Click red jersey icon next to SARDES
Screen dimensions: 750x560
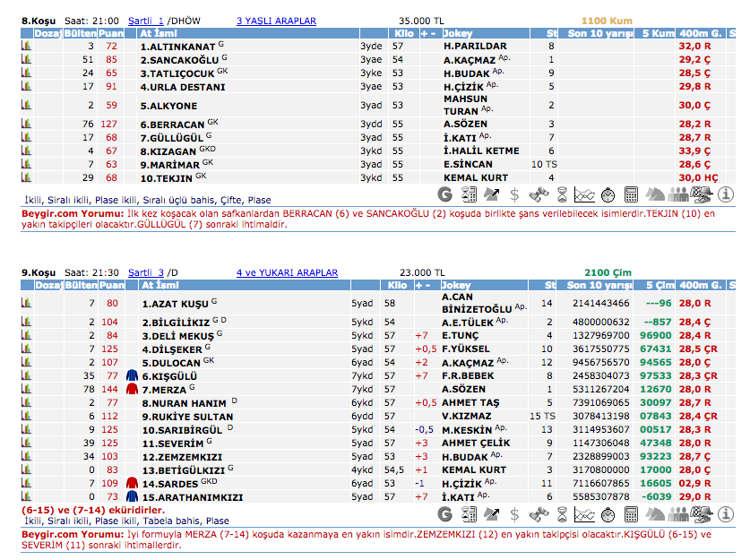coord(133,483)
